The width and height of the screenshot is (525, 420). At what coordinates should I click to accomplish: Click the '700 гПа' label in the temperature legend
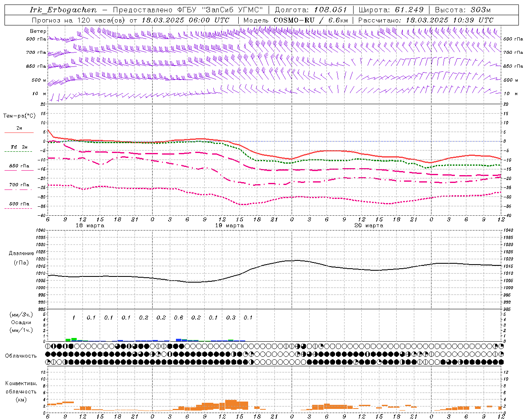(19, 185)
